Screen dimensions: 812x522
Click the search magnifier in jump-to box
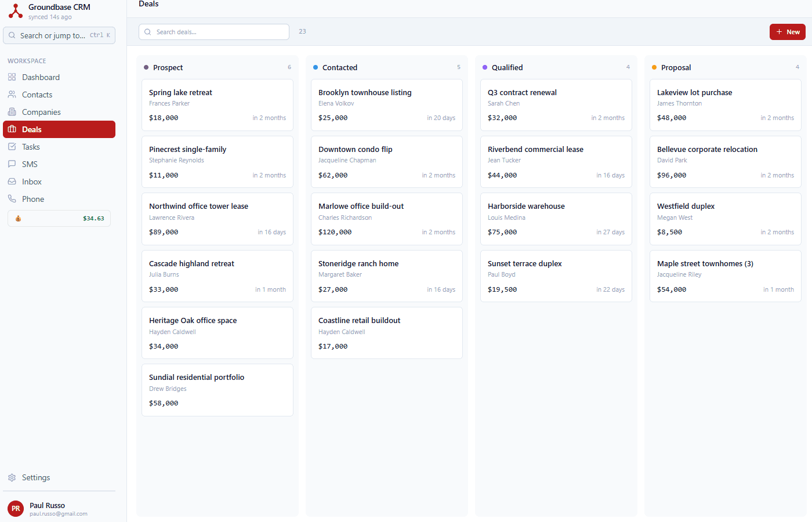(x=12, y=35)
